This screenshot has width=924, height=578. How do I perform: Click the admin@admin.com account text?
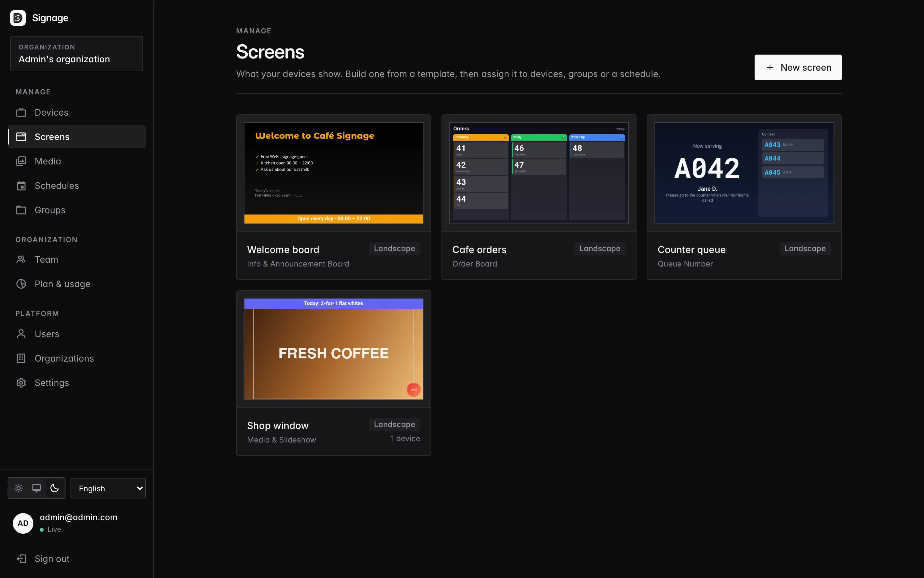click(x=79, y=517)
